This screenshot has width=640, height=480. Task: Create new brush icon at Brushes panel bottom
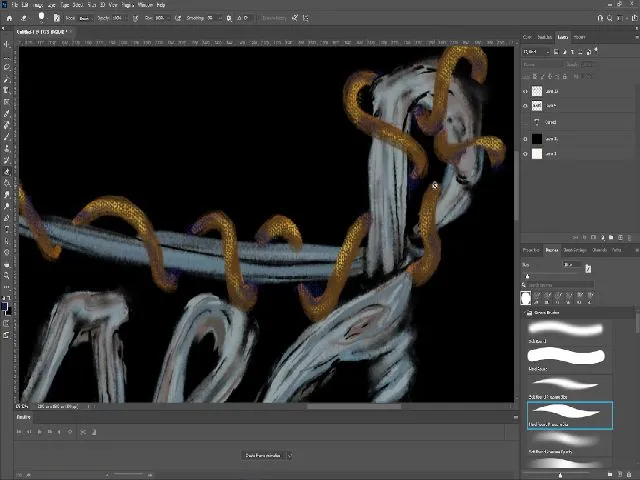[x=620, y=474]
